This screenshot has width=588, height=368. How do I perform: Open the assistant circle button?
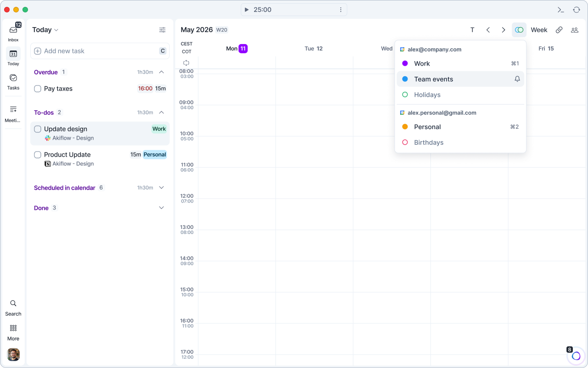tap(576, 356)
